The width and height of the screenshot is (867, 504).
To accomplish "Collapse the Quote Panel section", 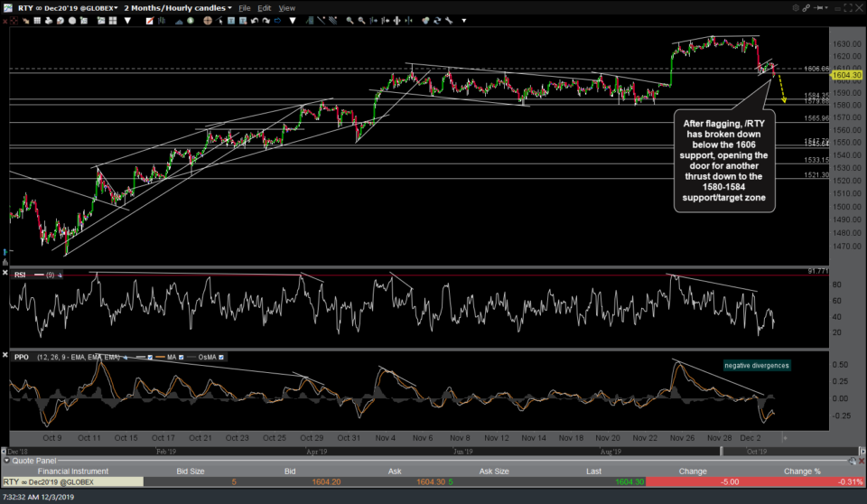I will coord(5,459).
